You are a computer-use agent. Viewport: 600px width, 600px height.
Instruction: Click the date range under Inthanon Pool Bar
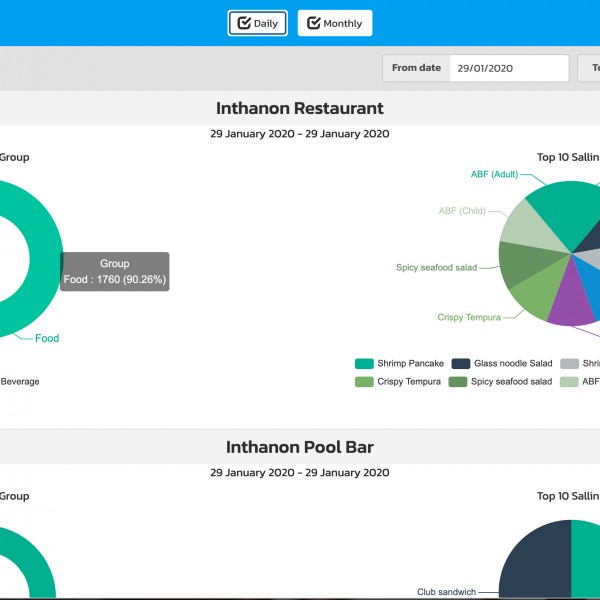pyautogui.click(x=300, y=473)
